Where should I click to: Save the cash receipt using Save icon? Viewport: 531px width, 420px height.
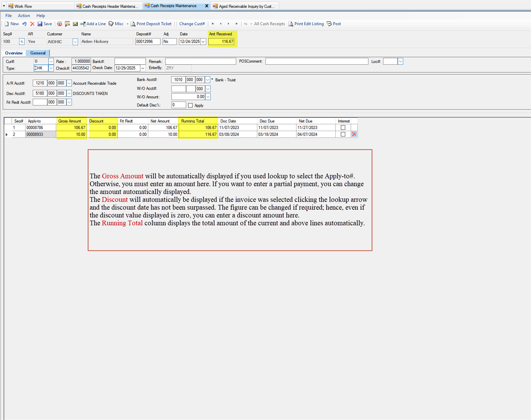click(45, 24)
